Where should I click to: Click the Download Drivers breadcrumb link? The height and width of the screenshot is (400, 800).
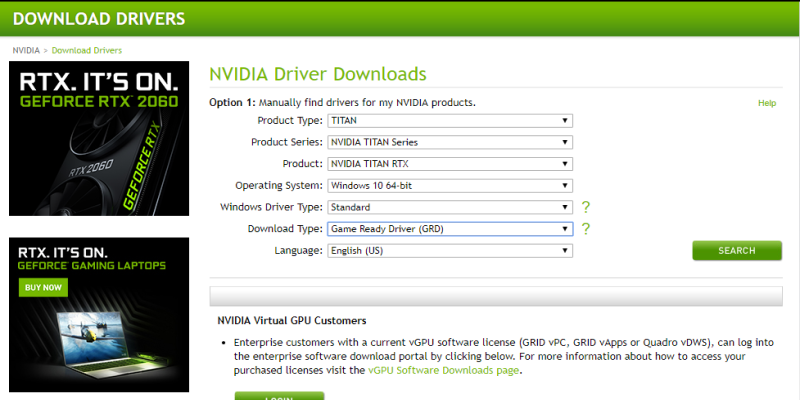[87, 51]
